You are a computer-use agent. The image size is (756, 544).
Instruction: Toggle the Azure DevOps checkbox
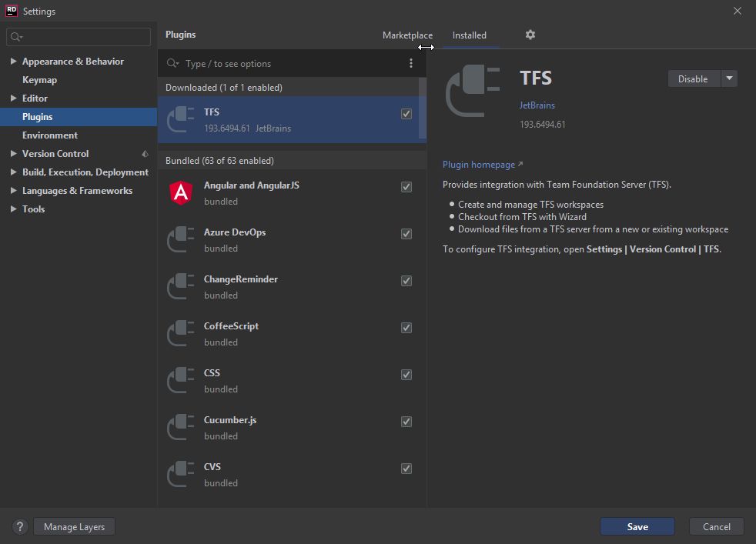(406, 234)
